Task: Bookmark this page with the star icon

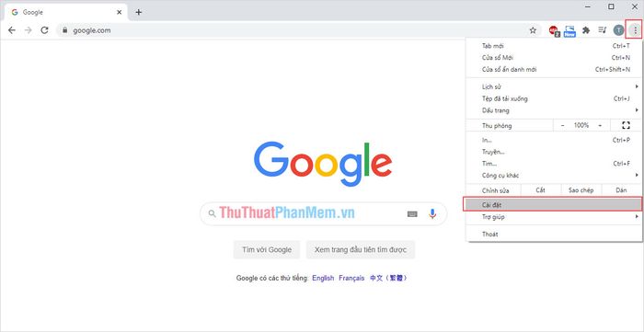Action: pyautogui.click(x=533, y=30)
